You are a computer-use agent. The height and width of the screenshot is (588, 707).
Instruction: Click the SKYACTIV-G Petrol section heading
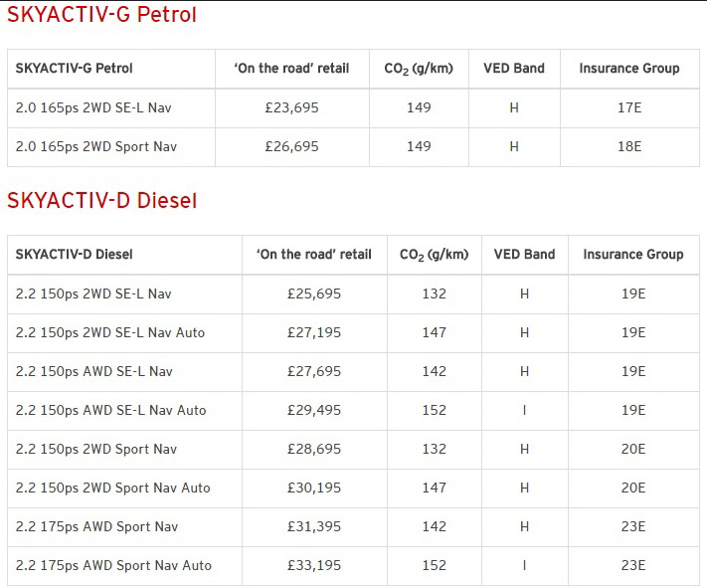[x=101, y=15]
